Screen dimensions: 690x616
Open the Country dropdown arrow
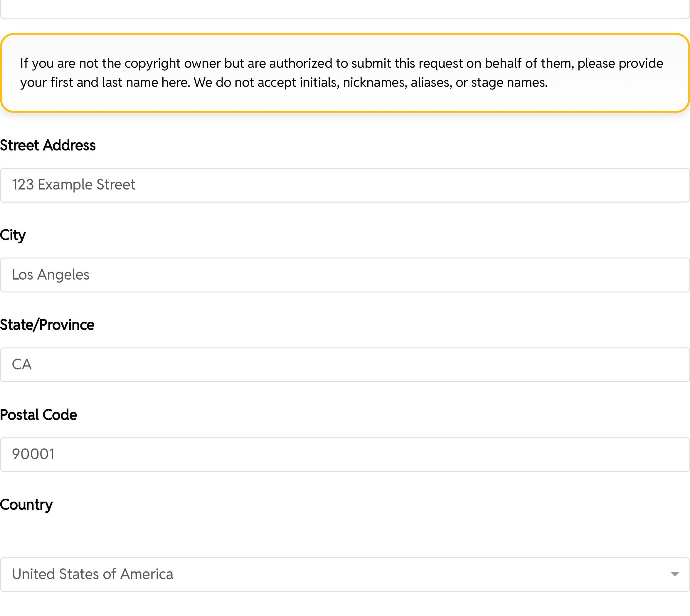(674, 574)
